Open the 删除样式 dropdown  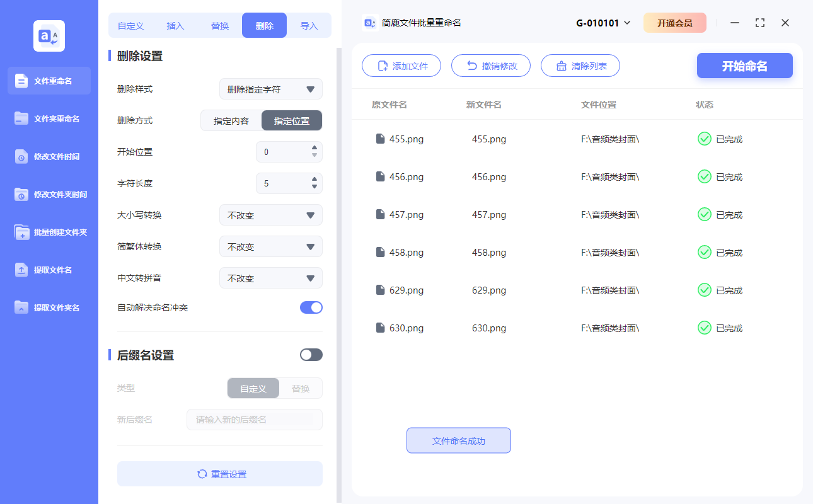click(271, 89)
